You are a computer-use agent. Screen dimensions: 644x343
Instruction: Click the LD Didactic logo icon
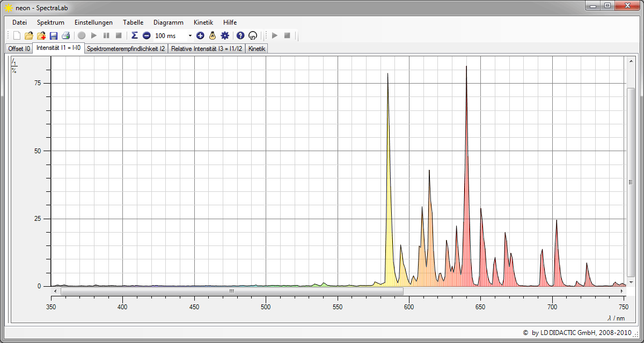253,36
